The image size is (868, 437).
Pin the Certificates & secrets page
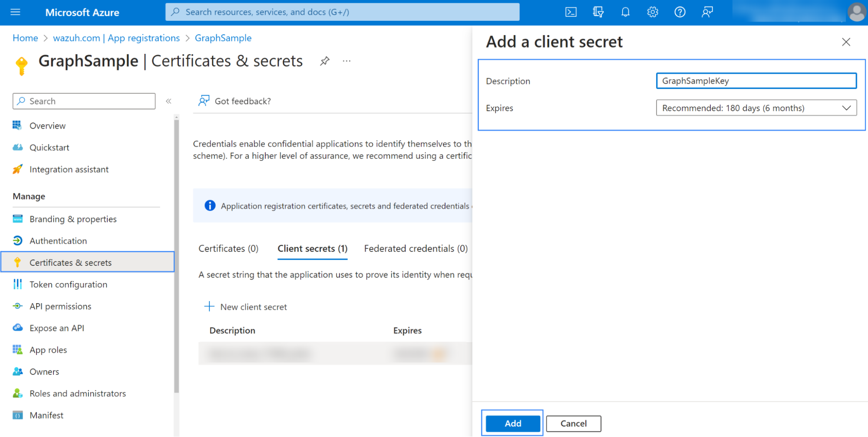pos(324,61)
